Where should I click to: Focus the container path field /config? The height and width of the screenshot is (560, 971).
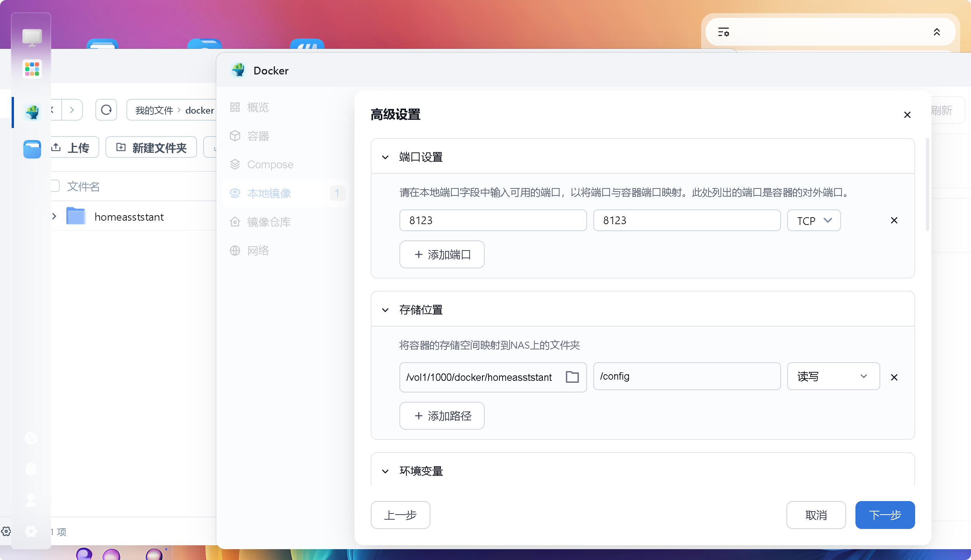click(687, 376)
